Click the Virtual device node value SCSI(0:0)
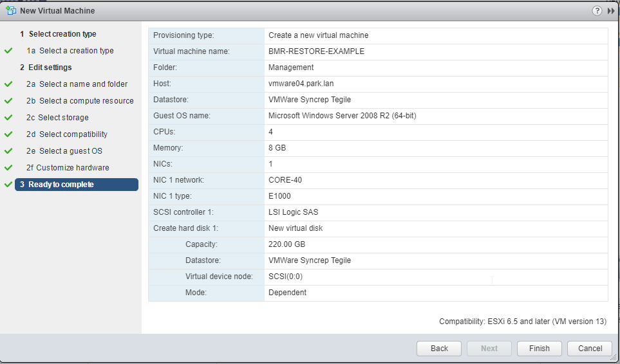Screen dimensions: 620x364 (285, 277)
